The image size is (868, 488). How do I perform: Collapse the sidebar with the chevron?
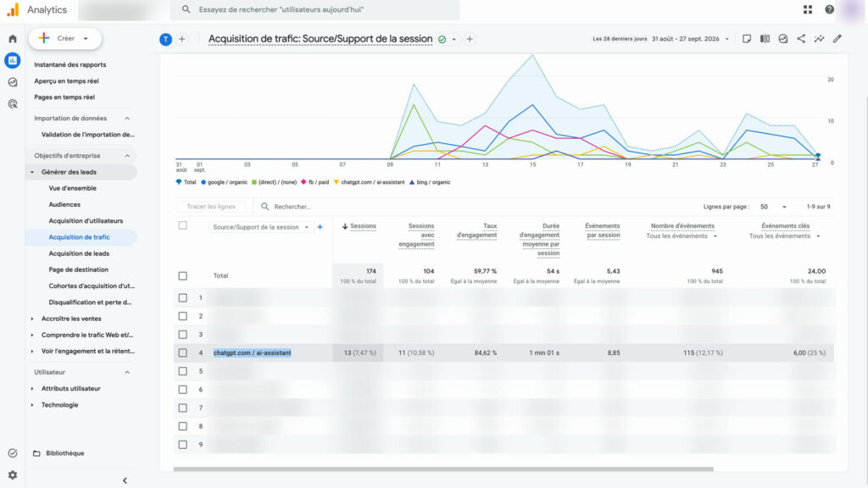pos(125,480)
